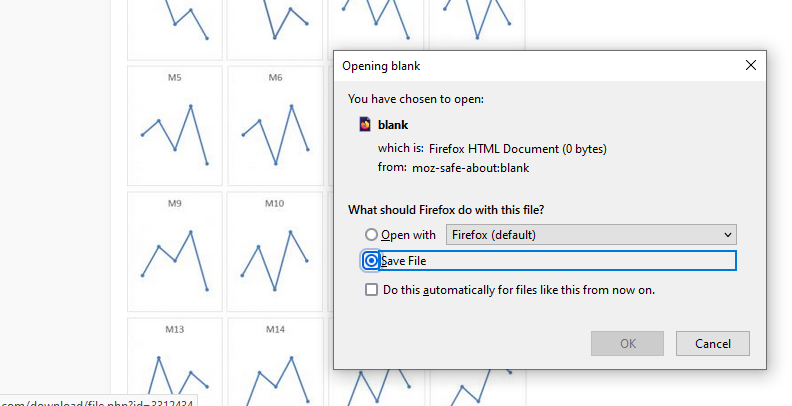Click the fourth thumbnail in the top row
The width and height of the screenshot is (792, 406).
point(475,25)
